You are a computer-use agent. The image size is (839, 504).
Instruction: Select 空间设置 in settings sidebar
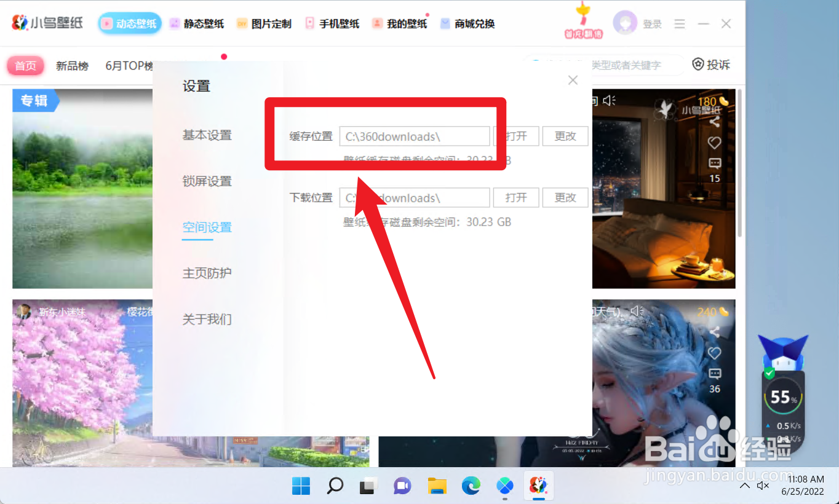[x=207, y=227]
